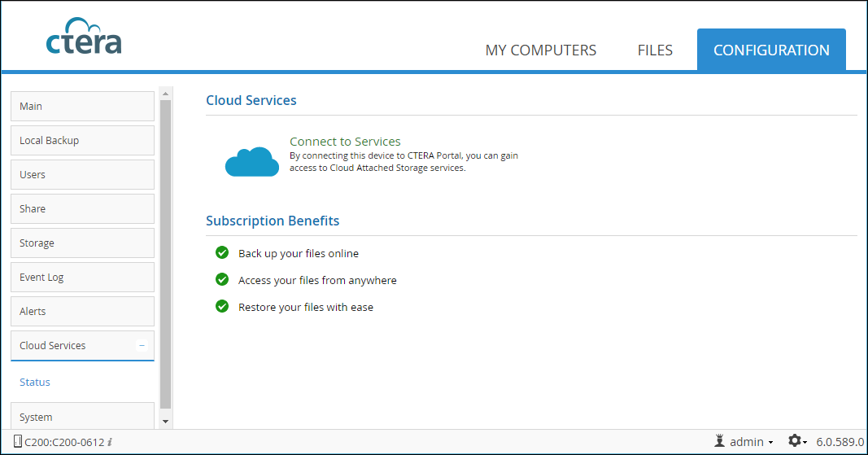868x455 pixels.
Task: Click the C200:C200-0612 device name
Action: (64, 442)
